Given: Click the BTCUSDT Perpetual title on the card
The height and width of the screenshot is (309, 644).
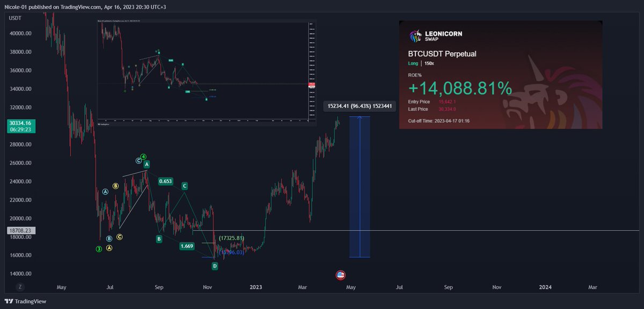Looking at the screenshot, I should pyautogui.click(x=442, y=54).
